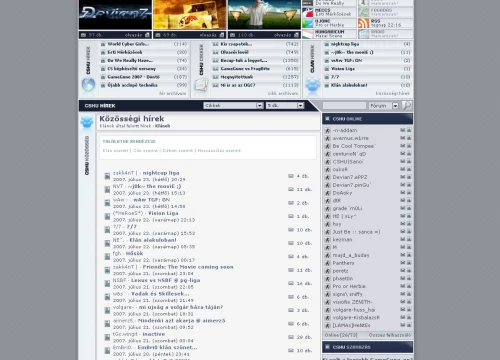
Task: Open the 'Fórum' search scope dropdown
Action: pos(383,106)
